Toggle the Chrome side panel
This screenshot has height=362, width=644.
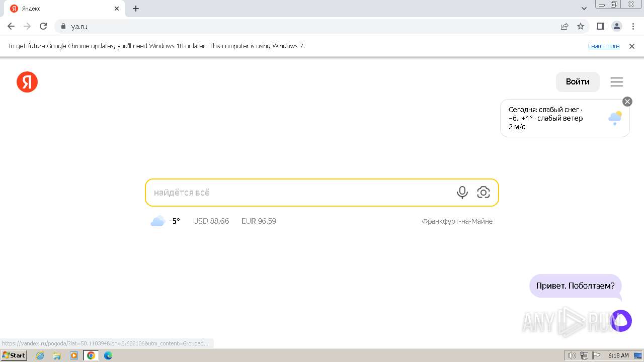click(x=600, y=26)
